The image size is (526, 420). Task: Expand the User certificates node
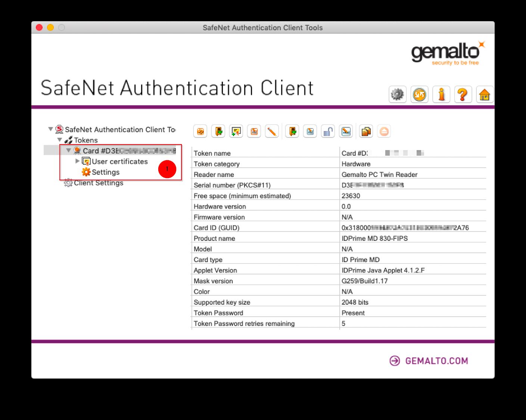pyautogui.click(x=77, y=161)
